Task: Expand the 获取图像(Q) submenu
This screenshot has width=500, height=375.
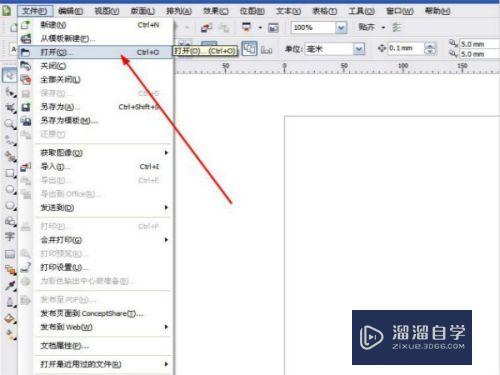Action: tap(166, 153)
